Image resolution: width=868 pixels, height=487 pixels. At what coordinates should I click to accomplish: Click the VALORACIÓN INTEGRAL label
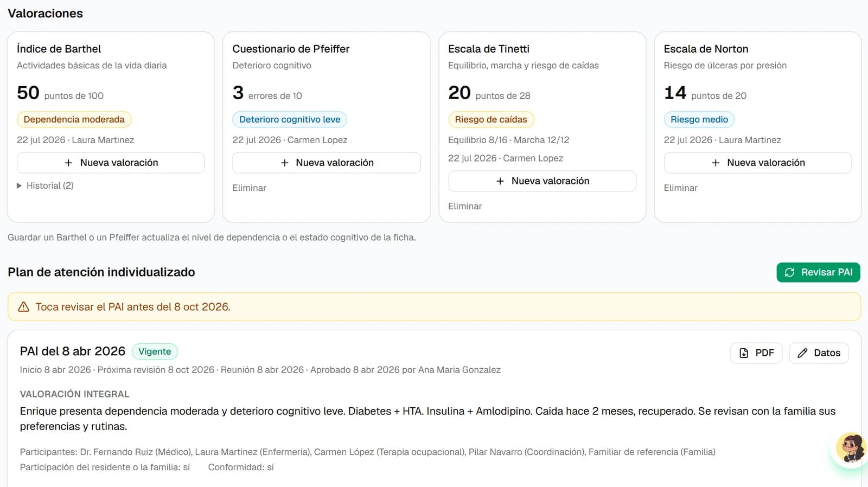pyautogui.click(x=75, y=394)
